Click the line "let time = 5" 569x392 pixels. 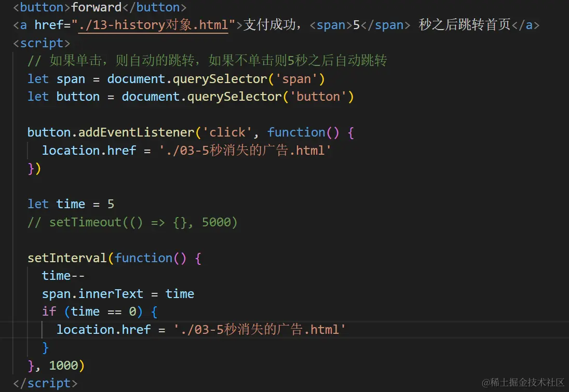[71, 204]
